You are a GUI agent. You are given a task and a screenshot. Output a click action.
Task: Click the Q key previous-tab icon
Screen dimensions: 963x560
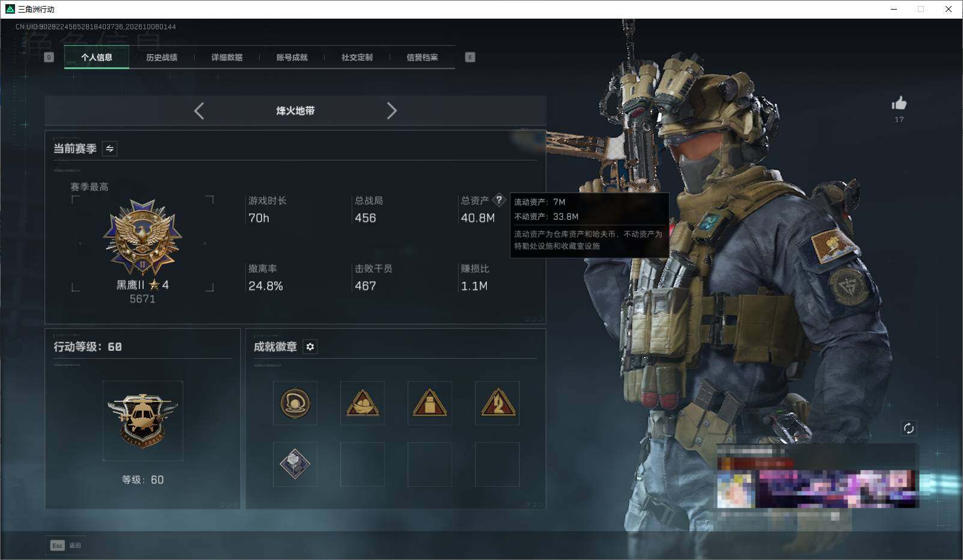(49, 57)
